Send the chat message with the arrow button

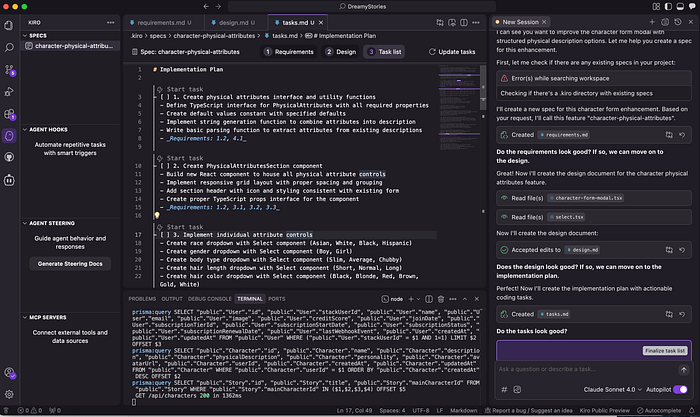683,370
